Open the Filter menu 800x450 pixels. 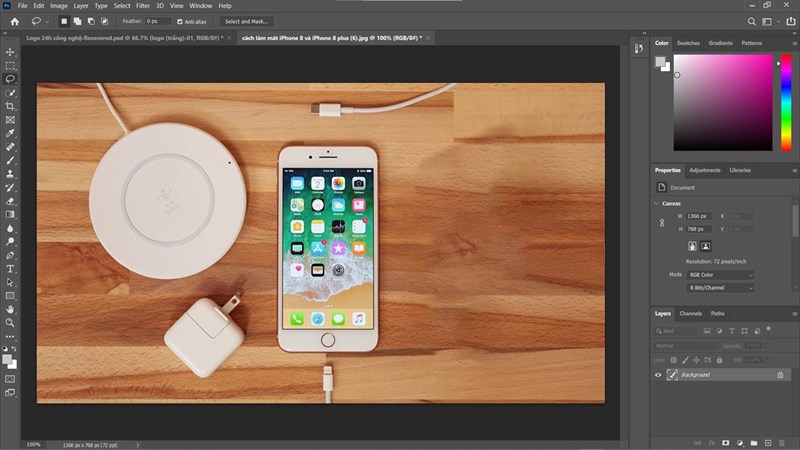[143, 6]
